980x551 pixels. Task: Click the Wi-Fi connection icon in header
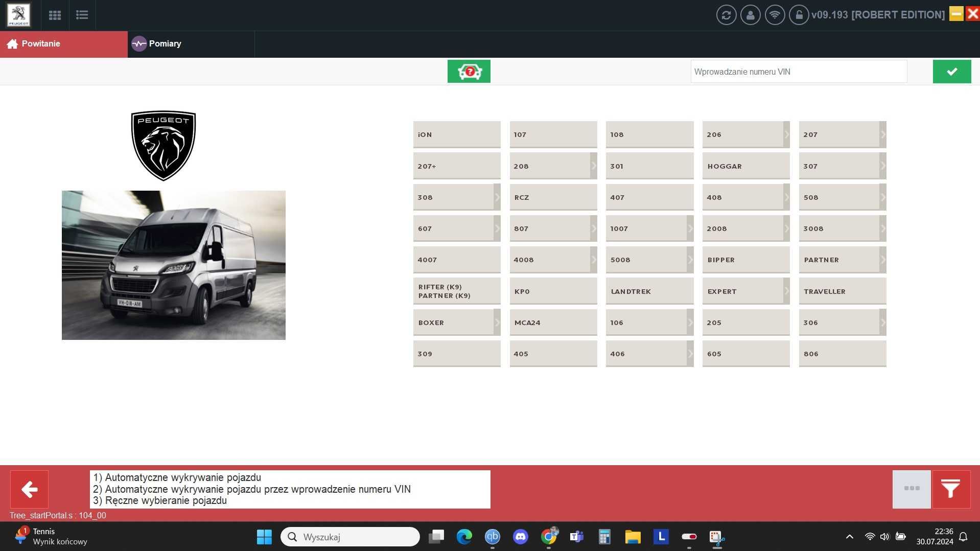tap(775, 15)
